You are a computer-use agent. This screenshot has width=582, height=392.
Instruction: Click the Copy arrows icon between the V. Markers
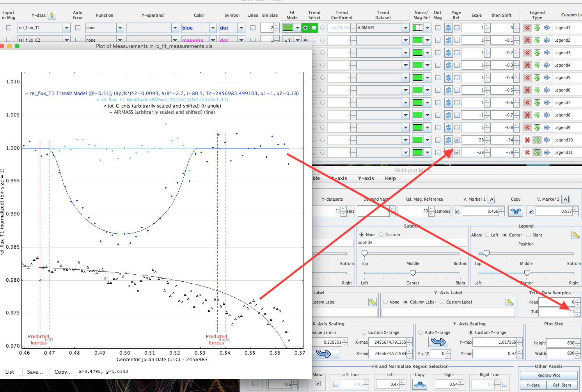point(516,211)
